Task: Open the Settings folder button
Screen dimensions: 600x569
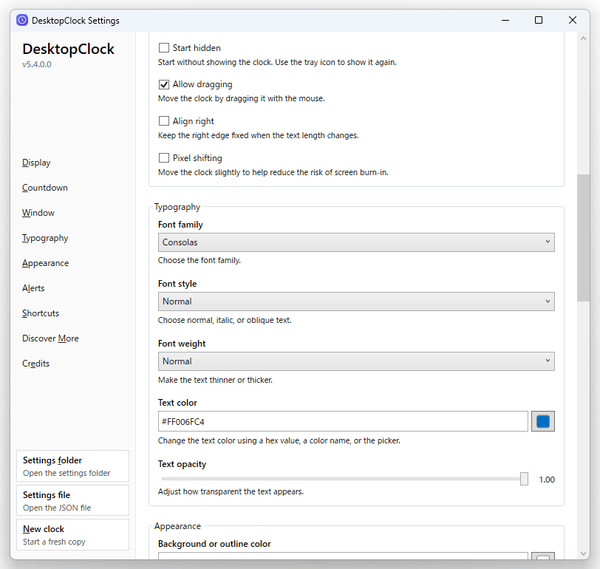Action: point(73,466)
